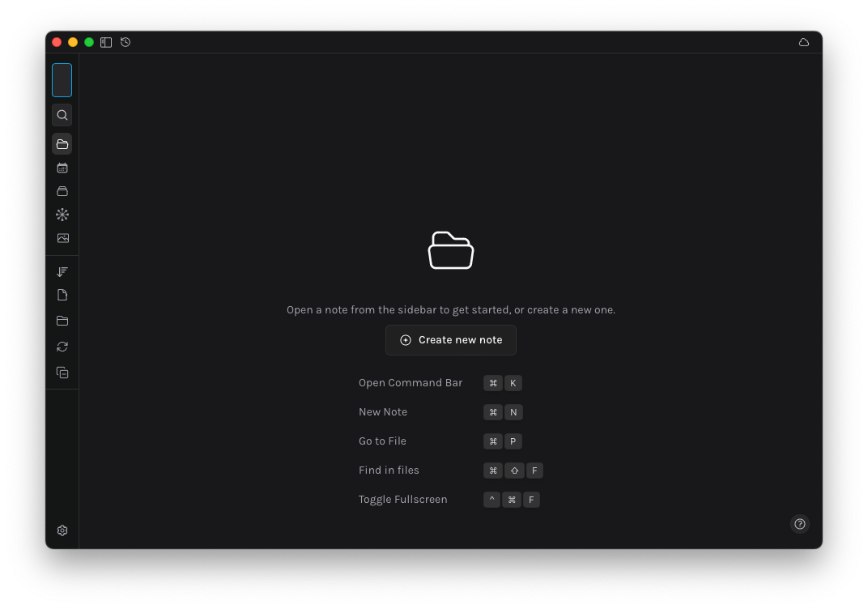Viewport: 868px width, 609px height.
Task: Open the calendar notes view
Action: (62, 168)
